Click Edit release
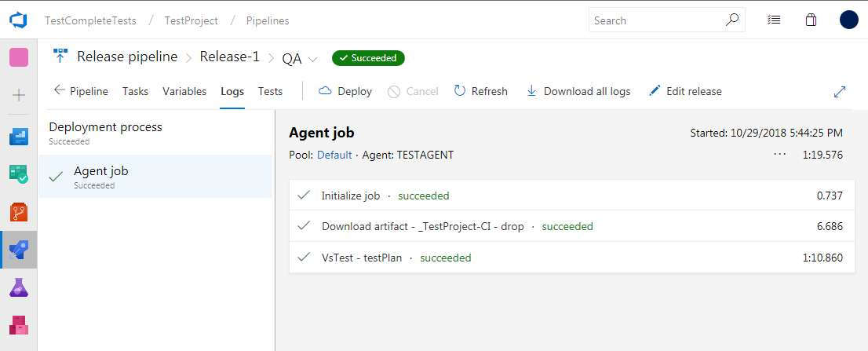 685,91
